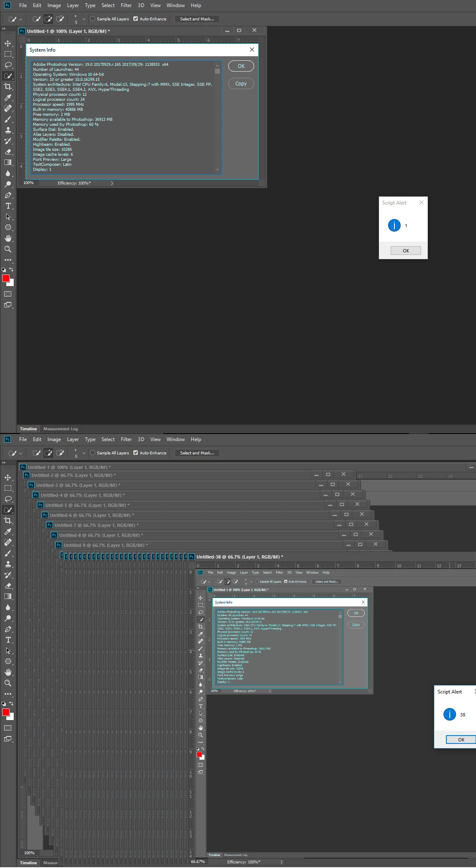Select the Polygon shape tool in upper Photoshop
476x868 pixels.
[x=8, y=227]
